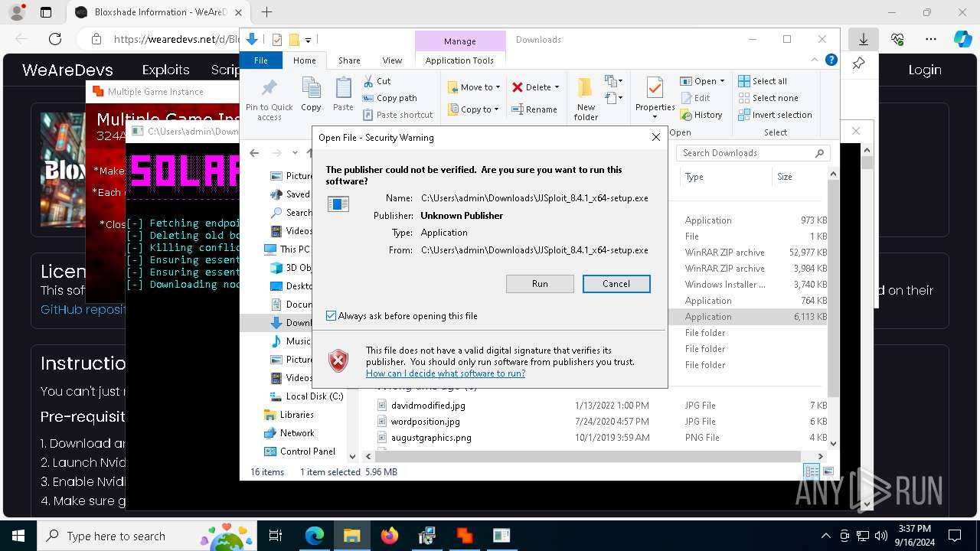Switch to the Home ribbon tab
Image resolution: width=980 pixels, height=551 pixels.
coord(304,60)
